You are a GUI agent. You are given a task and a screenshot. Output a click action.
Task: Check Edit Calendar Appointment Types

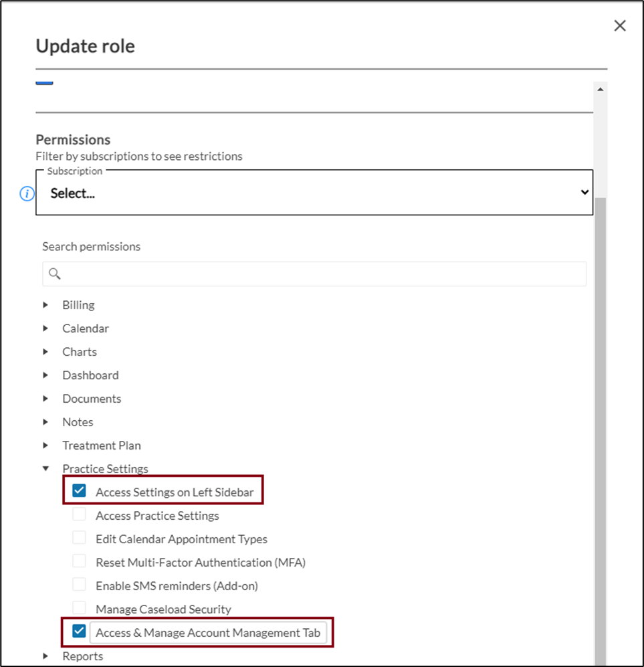[x=80, y=538]
